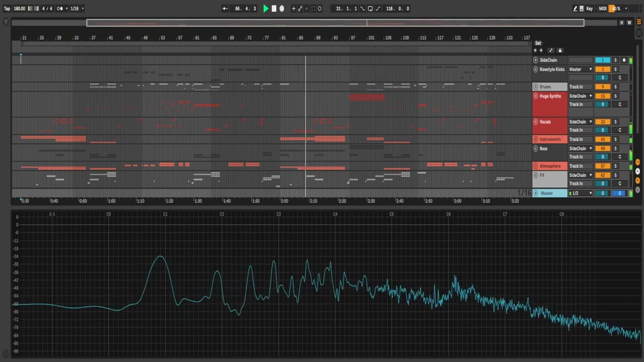Screen dimensions: 644x362
Task: Toggle the Punch-In switch icon
Action: tap(362, 9)
